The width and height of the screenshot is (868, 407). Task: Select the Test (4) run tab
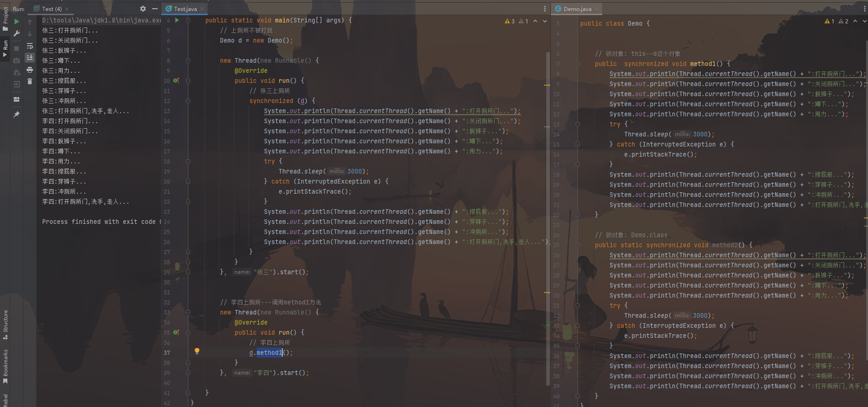[51, 9]
